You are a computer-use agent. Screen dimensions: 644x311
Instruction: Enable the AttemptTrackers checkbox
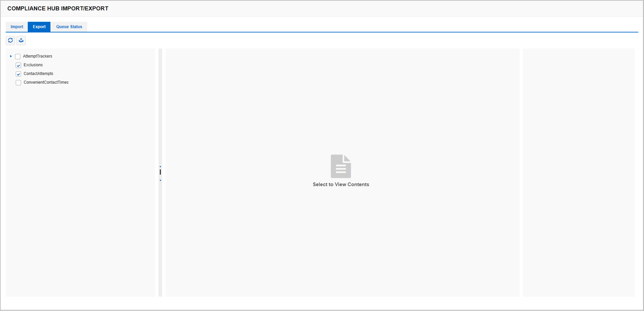pyautogui.click(x=18, y=56)
